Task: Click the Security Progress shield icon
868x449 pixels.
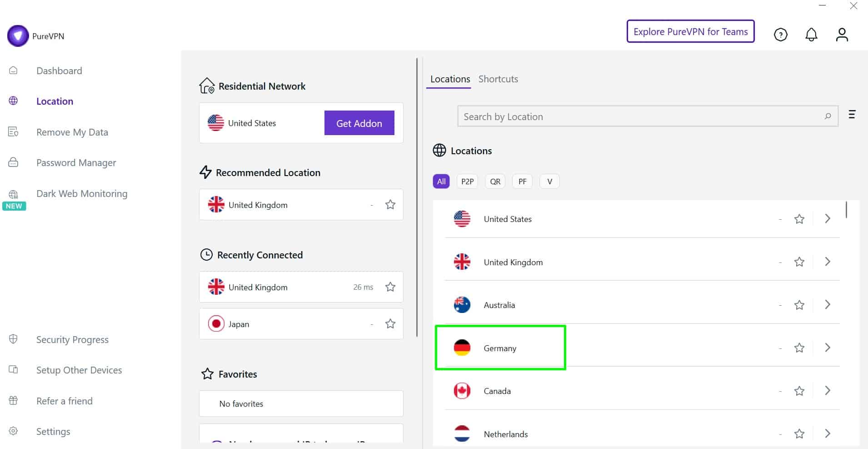Action: [x=13, y=339]
